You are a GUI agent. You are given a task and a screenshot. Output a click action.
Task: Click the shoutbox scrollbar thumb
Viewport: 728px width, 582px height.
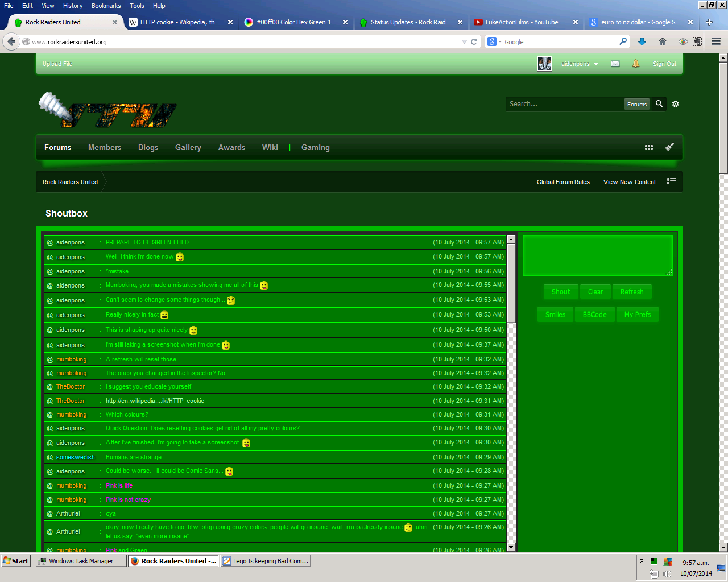click(511, 284)
